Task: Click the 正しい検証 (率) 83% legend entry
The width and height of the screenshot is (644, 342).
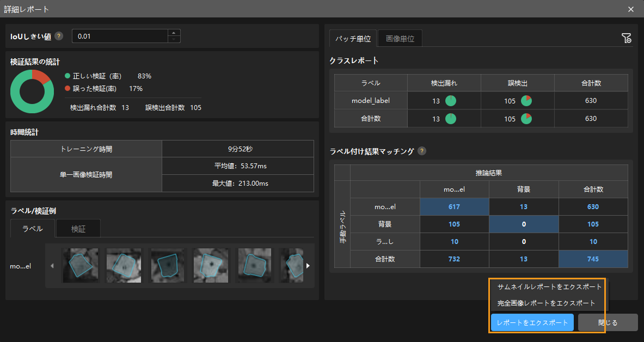Action: (x=108, y=76)
